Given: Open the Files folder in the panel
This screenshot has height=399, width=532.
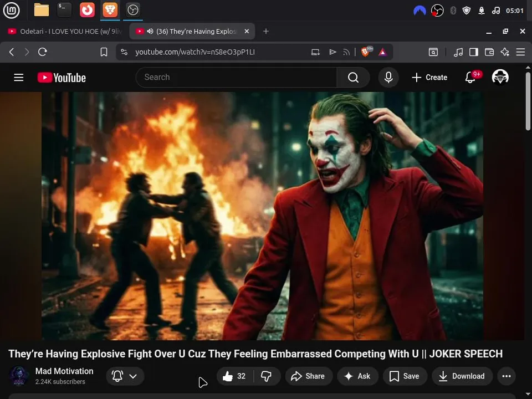Looking at the screenshot, I should coord(42,10).
